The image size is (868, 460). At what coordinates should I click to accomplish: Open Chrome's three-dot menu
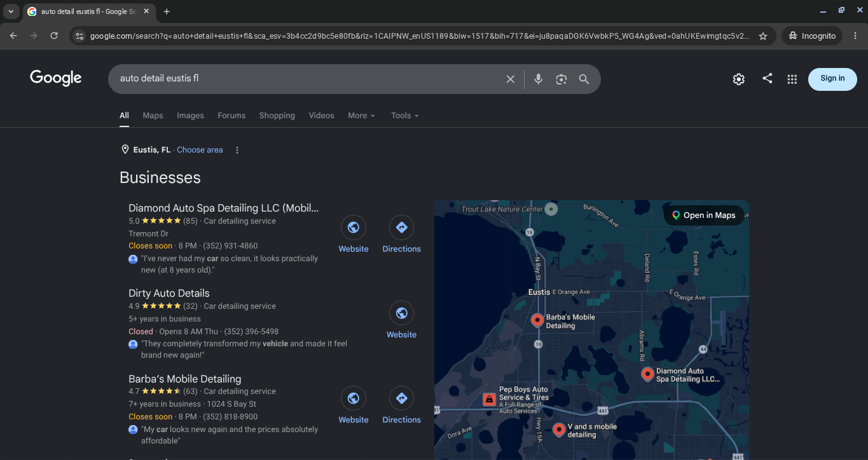[x=855, y=36]
